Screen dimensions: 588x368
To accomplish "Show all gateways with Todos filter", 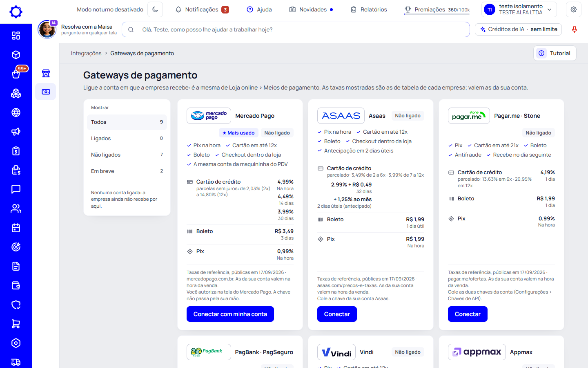I will (127, 122).
